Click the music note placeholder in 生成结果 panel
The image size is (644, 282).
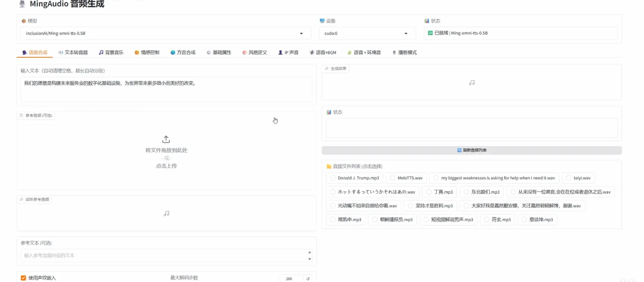471,83
